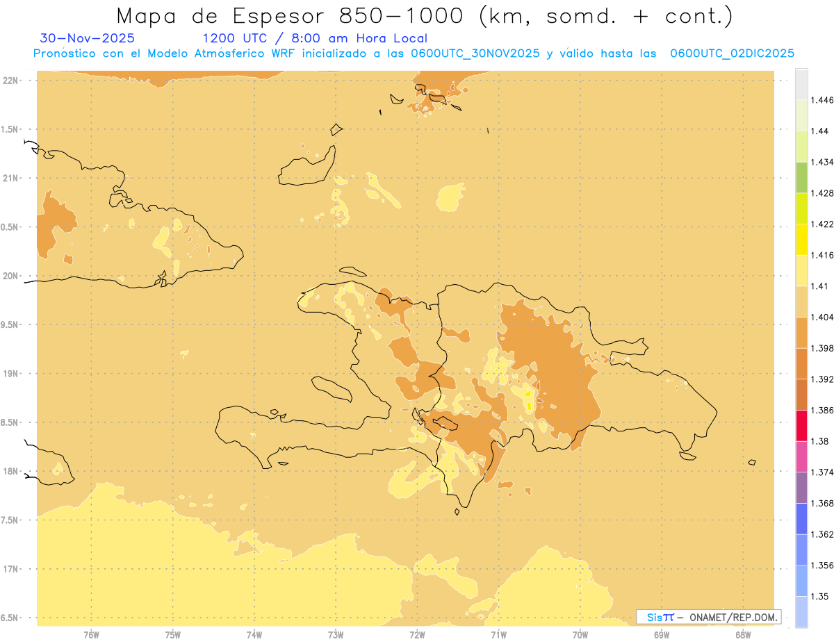Pick the bright yellow legend band between 1.416 and 1.422
The width and height of the screenshot is (834, 644).
(x=801, y=239)
